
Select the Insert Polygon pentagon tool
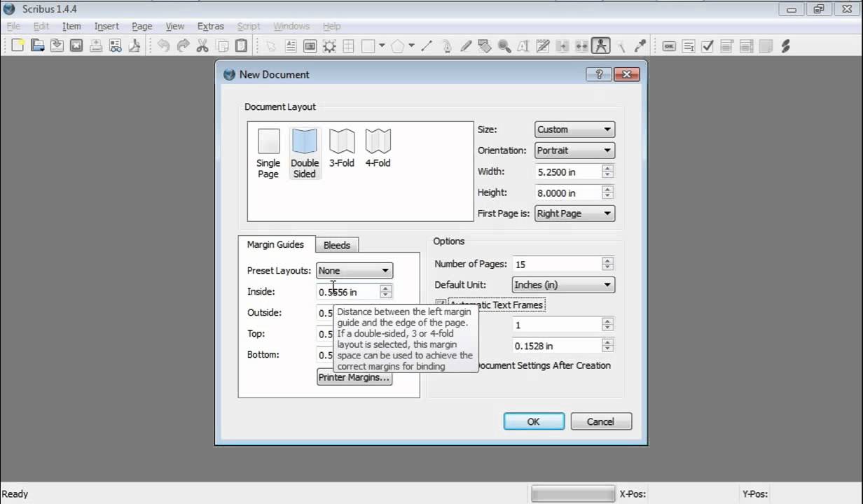pos(397,45)
